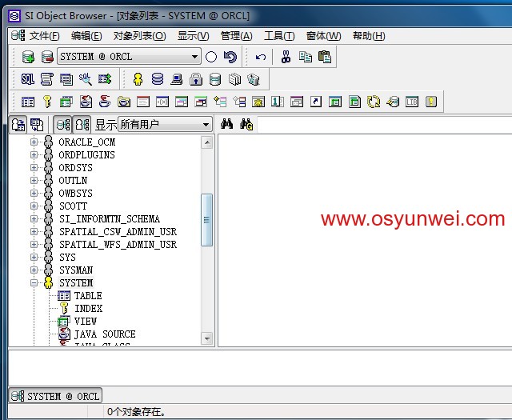512x420 pixels.
Task: Click the padlock lock information icon
Action: click(196, 79)
